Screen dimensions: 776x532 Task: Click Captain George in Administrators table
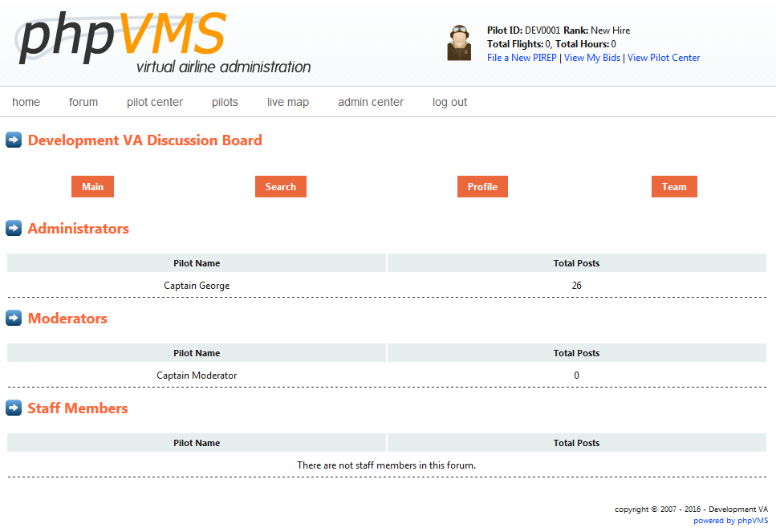(x=197, y=286)
